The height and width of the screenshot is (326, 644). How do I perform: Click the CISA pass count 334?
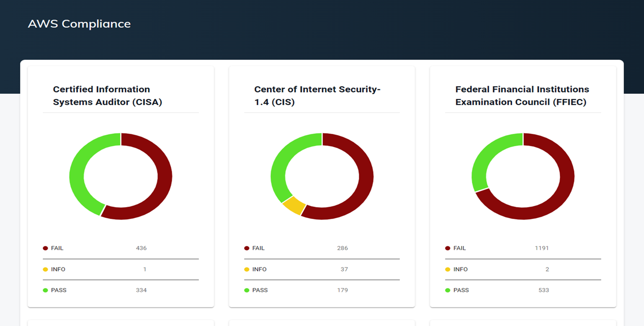tap(142, 290)
